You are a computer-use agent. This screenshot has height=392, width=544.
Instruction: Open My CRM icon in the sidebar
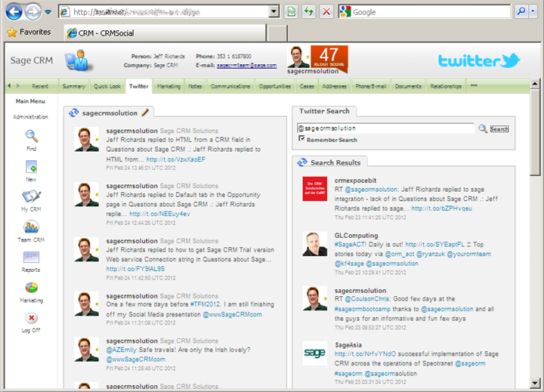pos(31,196)
